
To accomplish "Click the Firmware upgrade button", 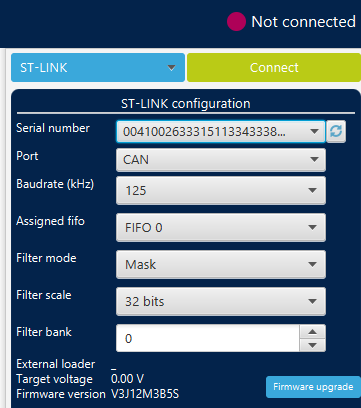I will 313,387.
